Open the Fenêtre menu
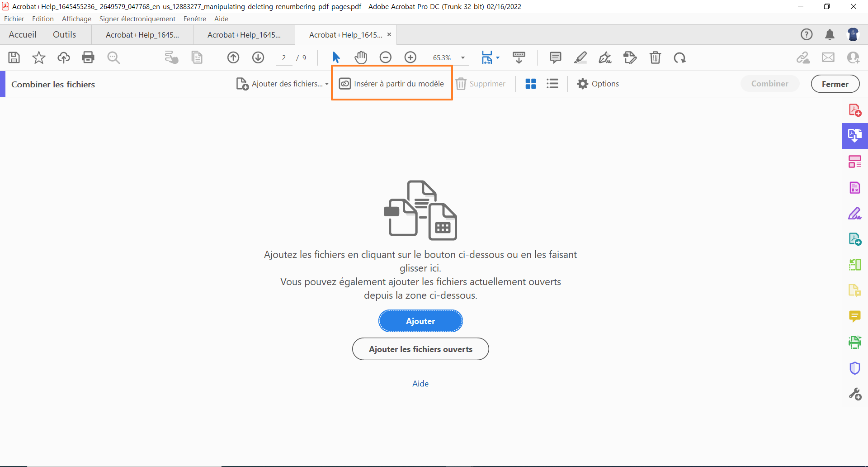 195,19
